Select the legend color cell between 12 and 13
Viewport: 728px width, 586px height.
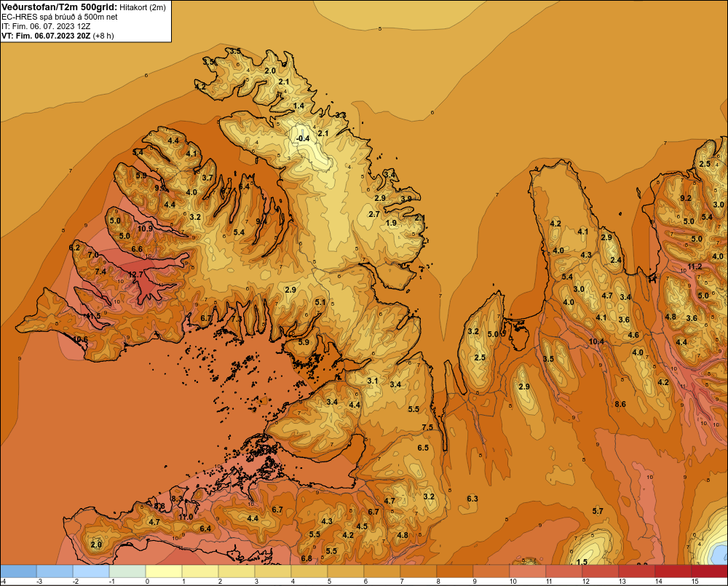point(601,571)
